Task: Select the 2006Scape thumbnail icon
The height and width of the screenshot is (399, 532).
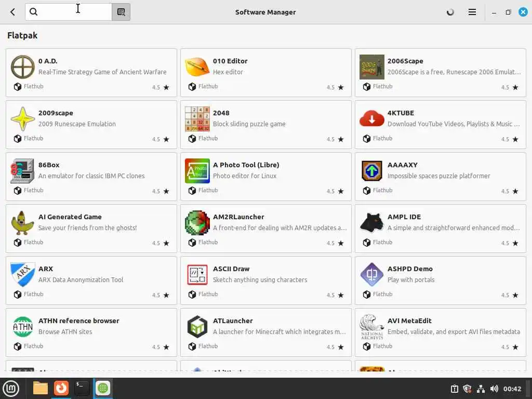Action: point(372,67)
